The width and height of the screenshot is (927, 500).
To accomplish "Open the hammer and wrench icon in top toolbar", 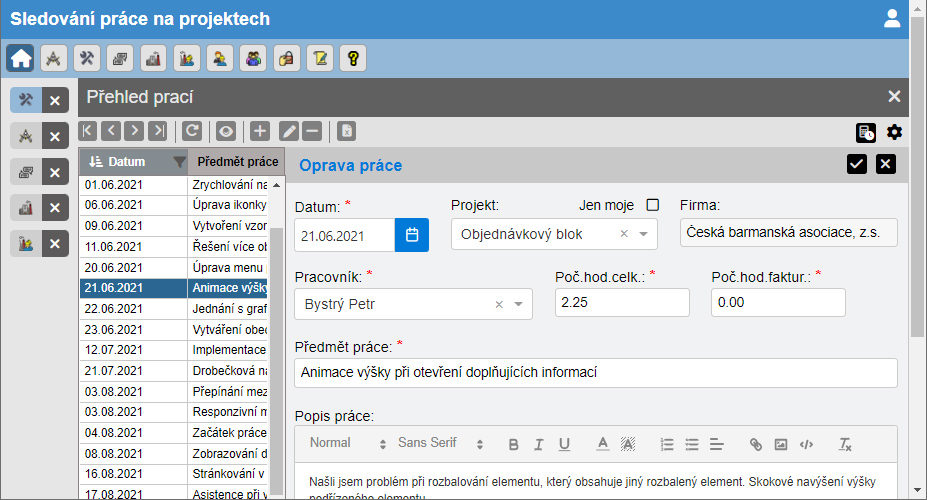I will coord(86,58).
